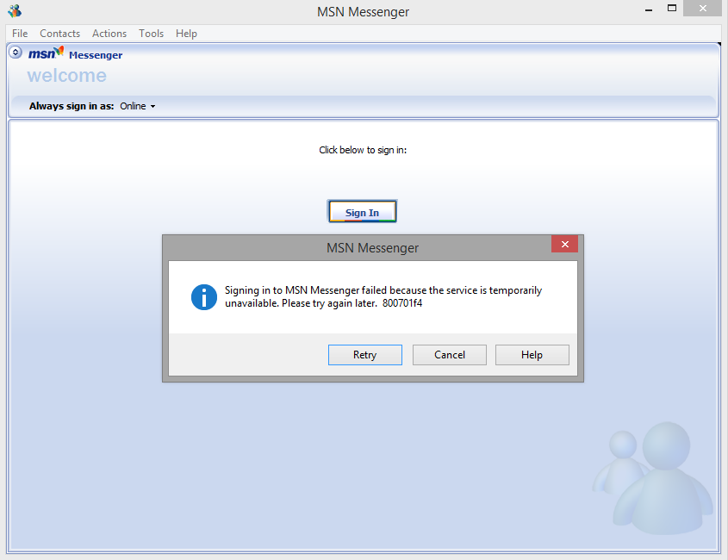Click the 'Click below to sign in:' text

point(363,150)
